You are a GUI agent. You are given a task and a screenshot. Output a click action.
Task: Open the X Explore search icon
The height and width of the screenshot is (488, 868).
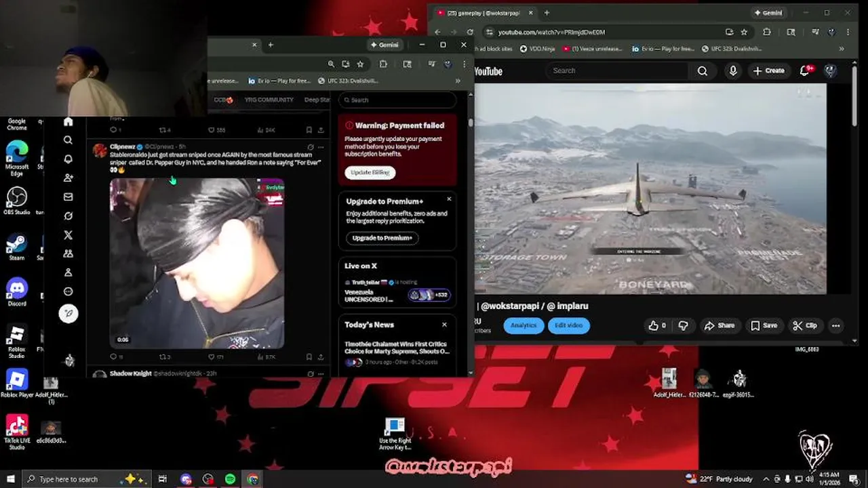coord(68,140)
